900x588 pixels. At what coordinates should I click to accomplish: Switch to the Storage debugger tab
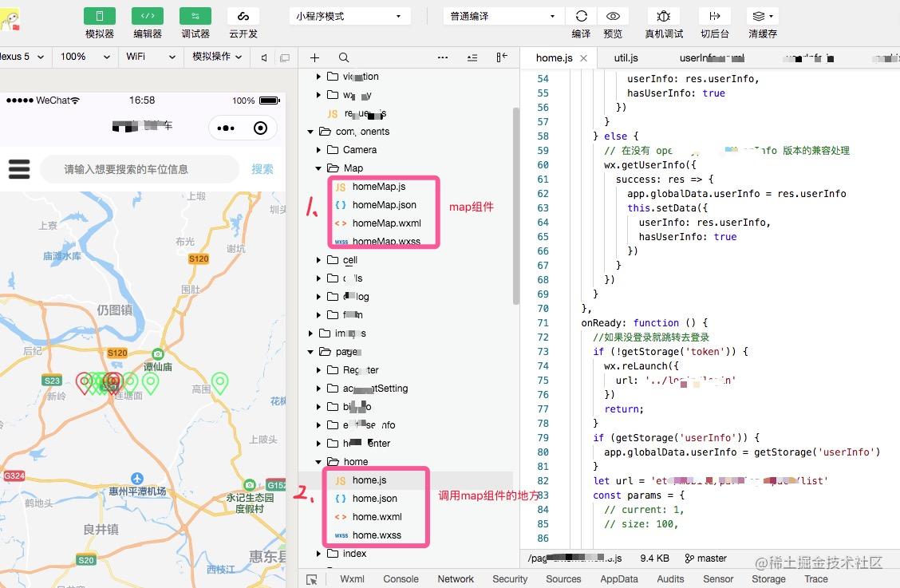click(x=768, y=578)
